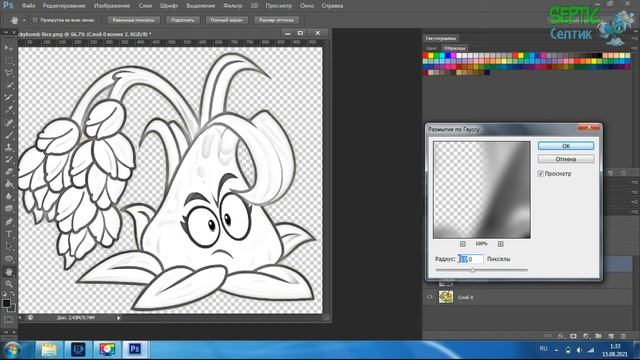
Task: Pick the first red swatch
Action: point(425,56)
